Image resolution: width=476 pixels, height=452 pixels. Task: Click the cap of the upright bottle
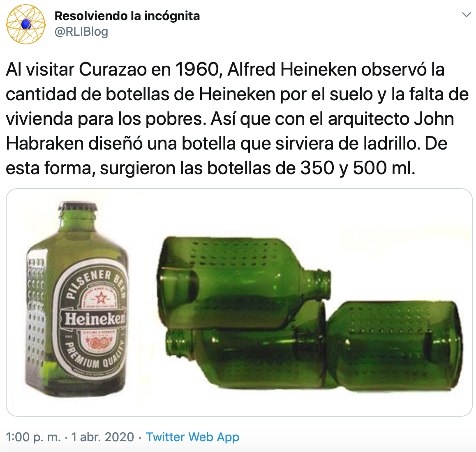pyautogui.click(x=79, y=206)
